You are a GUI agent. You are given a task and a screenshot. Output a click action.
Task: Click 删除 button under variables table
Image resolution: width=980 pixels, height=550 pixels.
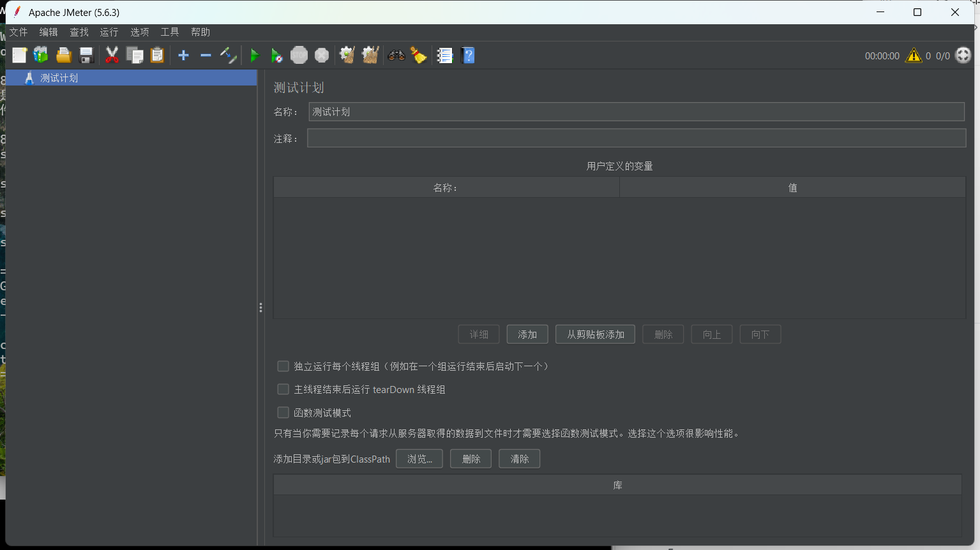(x=663, y=334)
